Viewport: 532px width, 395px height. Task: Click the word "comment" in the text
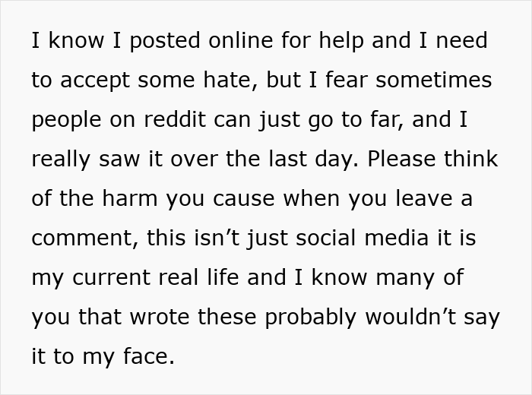[x=78, y=239]
